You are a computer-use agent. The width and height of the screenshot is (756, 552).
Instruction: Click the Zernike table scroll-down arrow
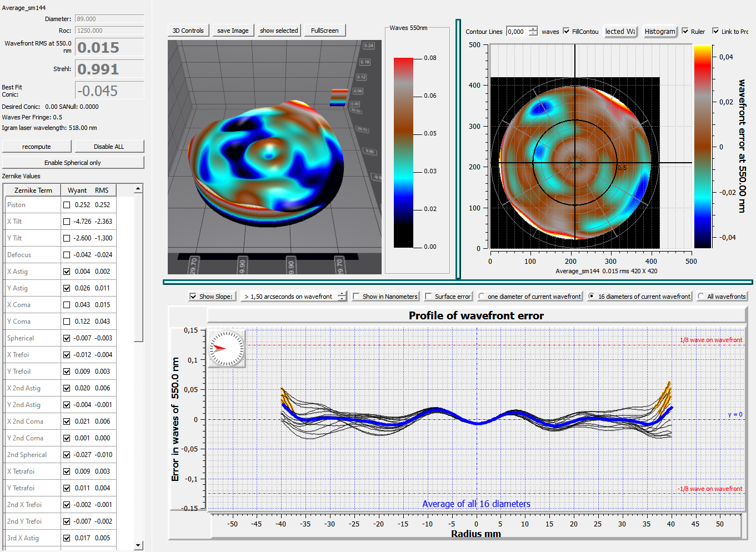coord(138,545)
